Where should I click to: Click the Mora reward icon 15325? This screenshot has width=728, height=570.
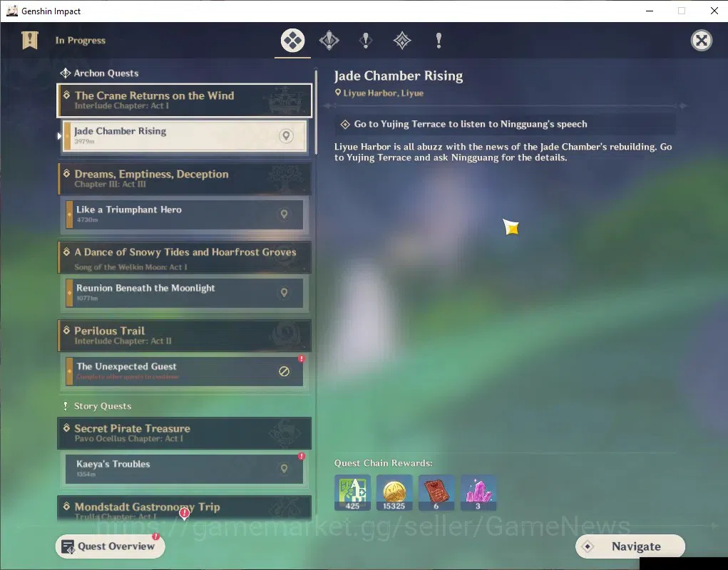394,492
